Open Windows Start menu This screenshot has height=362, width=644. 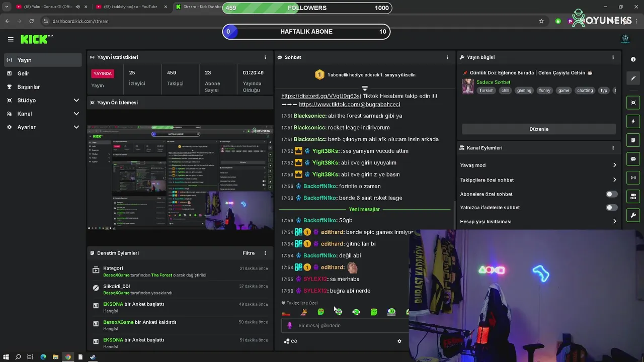click(x=6, y=357)
